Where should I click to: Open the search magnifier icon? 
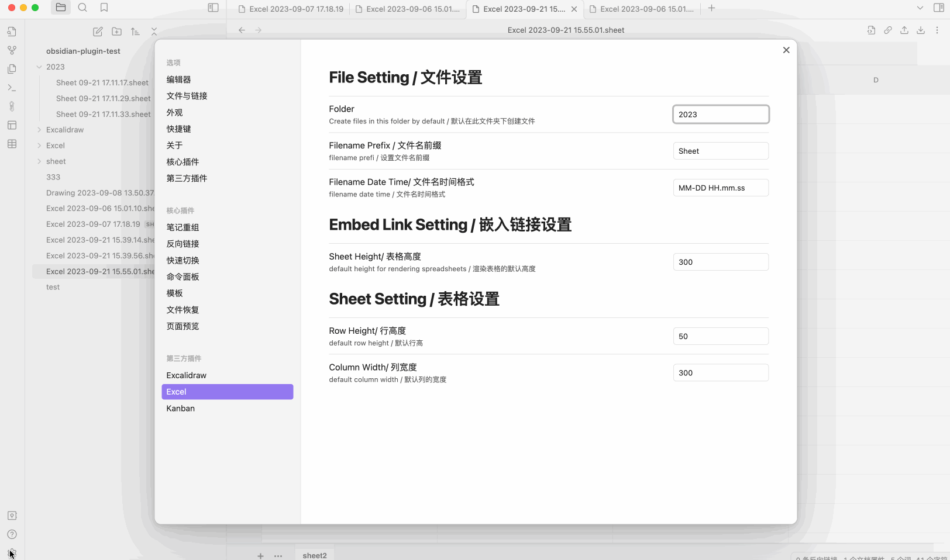(x=82, y=8)
